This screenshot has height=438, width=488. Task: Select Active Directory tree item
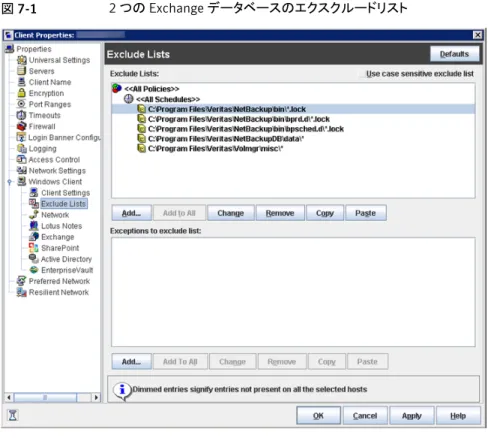[x=66, y=259]
